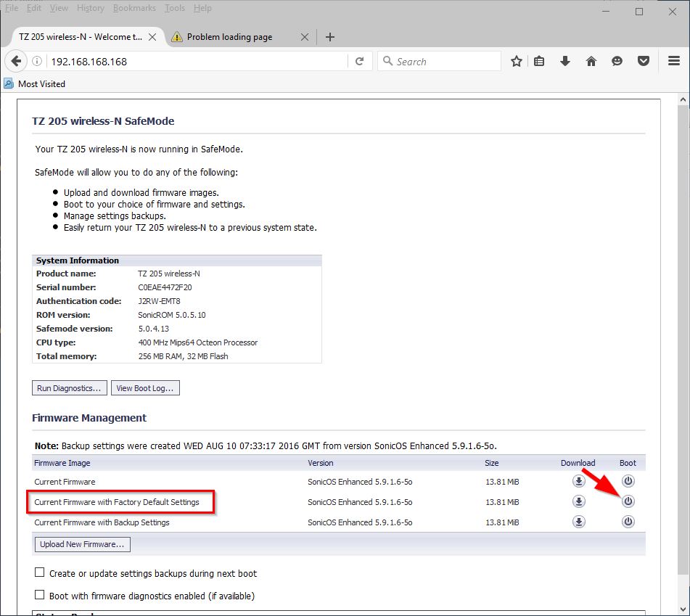Go back with the browser back arrow
Screen dimensions: 690x616
(16, 61)
